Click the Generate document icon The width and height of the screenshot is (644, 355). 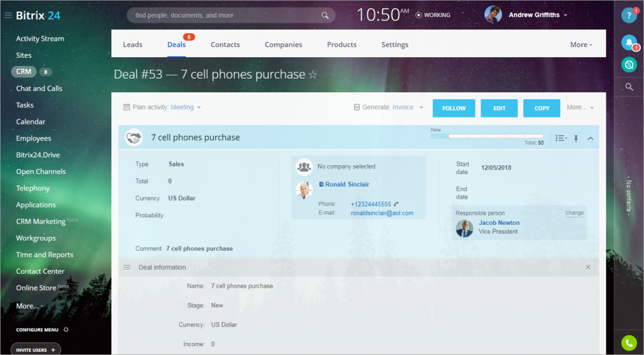357,107
